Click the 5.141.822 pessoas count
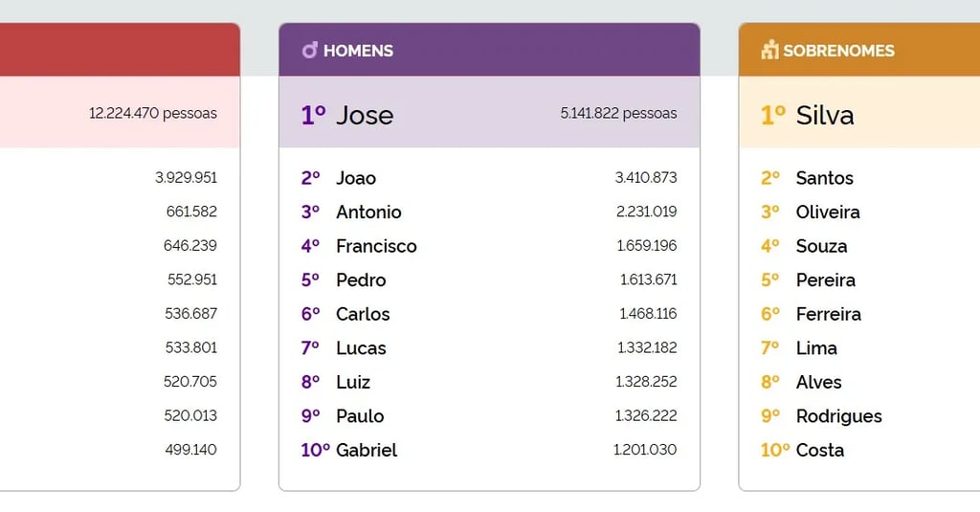This screenshot has height=512, width=980. click(x=618, y=114)
